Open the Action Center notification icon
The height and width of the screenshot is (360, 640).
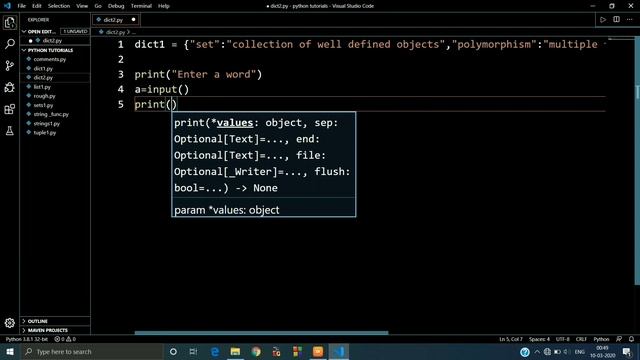(627, 351)
